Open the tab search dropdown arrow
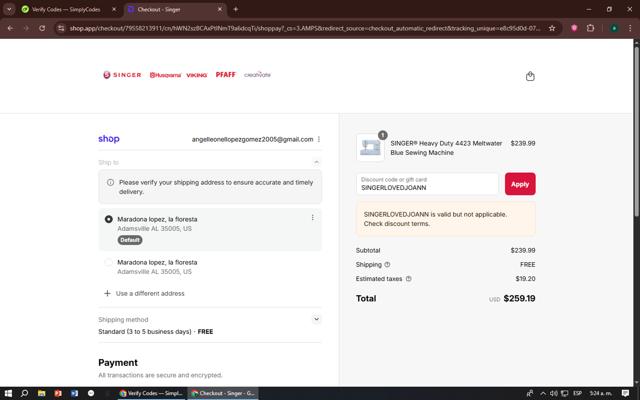This screenshot has width=640, height=400. [x=9, y=9]
